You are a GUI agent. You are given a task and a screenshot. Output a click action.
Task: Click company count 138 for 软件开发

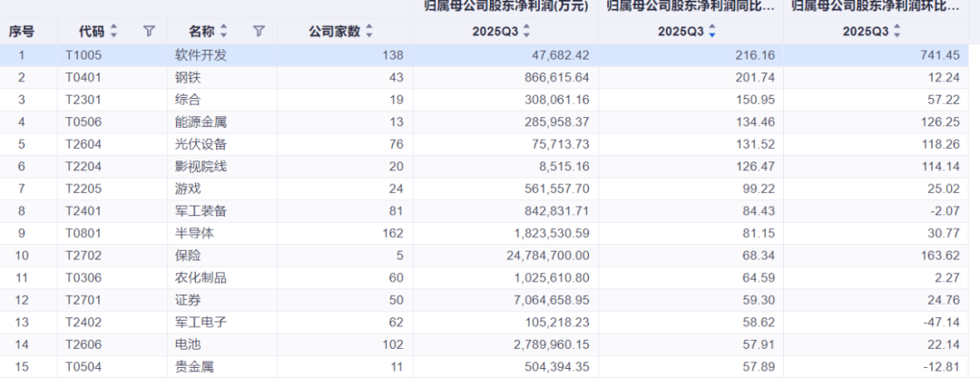click(x=394, y=55)
